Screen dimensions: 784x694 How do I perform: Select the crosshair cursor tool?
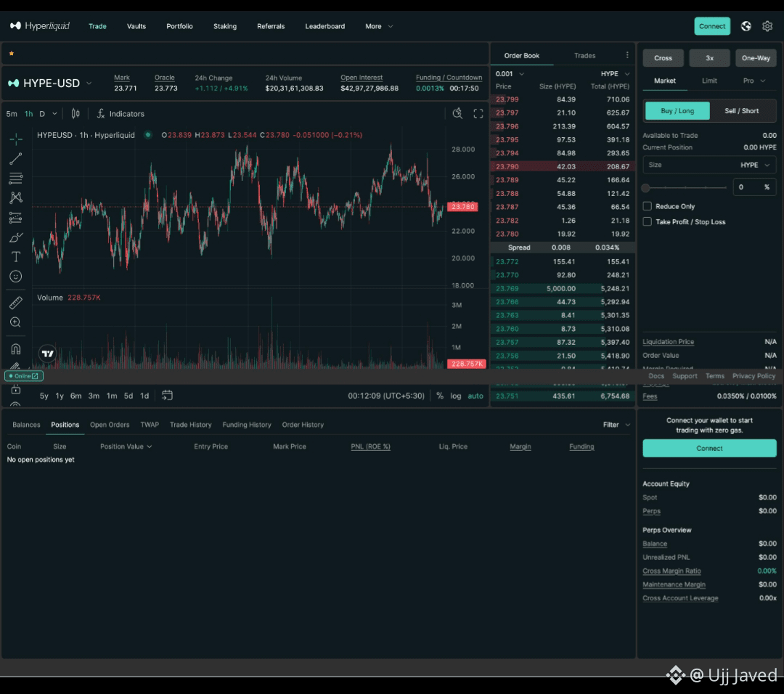point(15,139)
